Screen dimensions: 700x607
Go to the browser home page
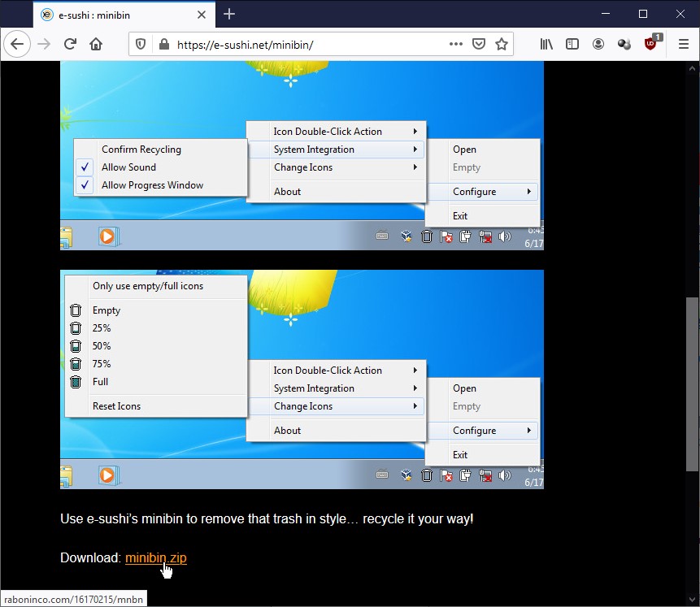(96, 44)
